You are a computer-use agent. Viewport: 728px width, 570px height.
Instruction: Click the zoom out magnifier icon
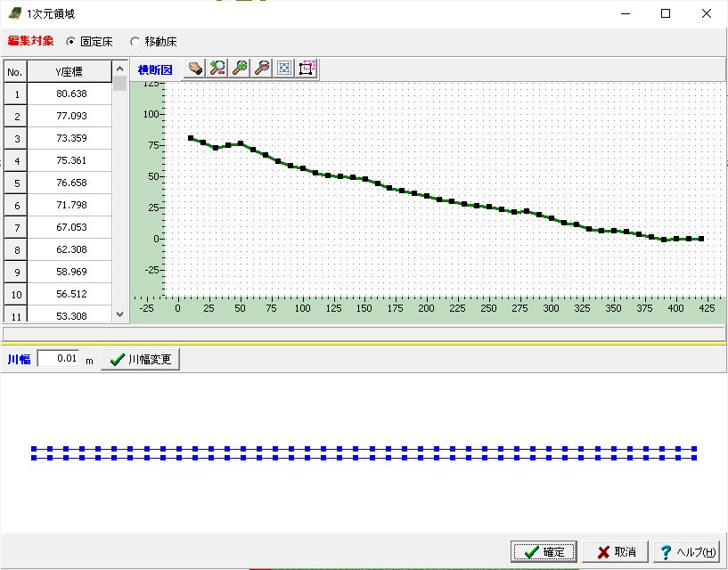point(262,69)
